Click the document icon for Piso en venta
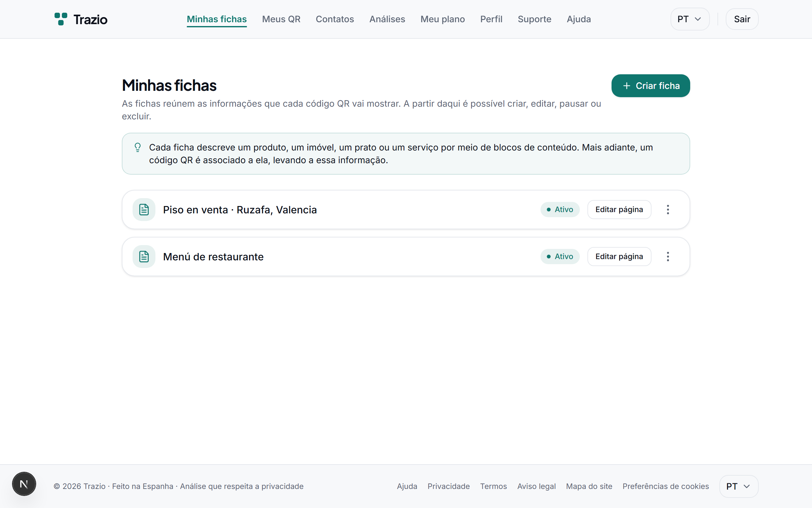Screen dimensions: 812x508 tap(144, 210)
